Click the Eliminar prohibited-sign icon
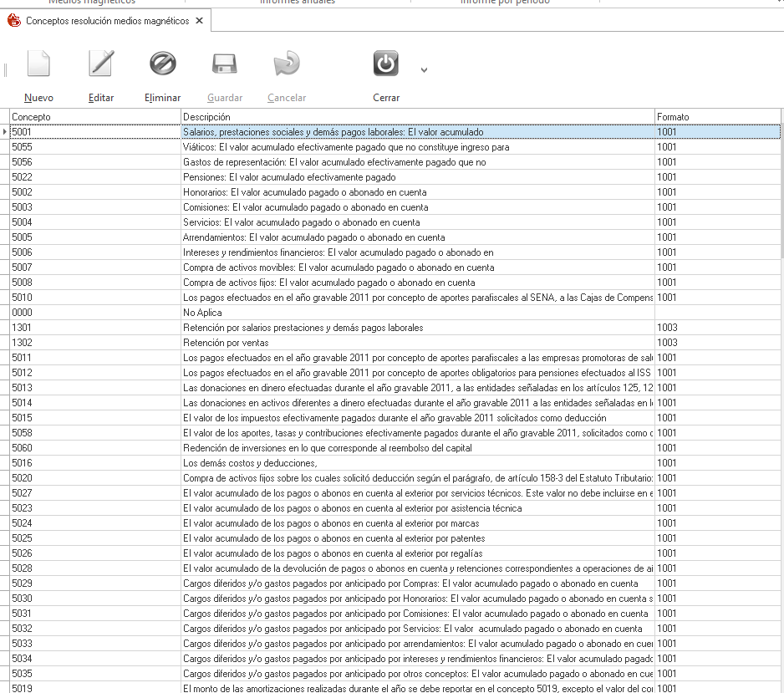This screenshot has width=784, height=693. point(162,64)
